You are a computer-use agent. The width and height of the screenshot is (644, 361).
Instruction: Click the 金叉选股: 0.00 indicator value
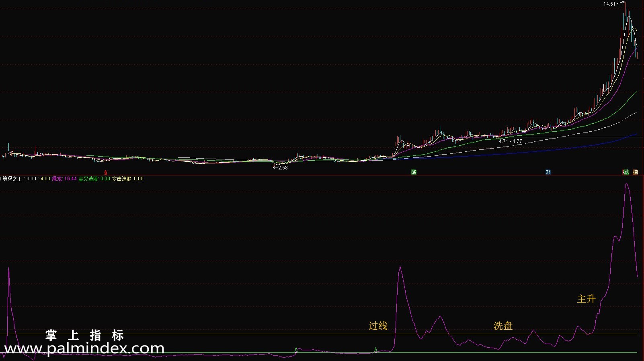coord(94,179)
